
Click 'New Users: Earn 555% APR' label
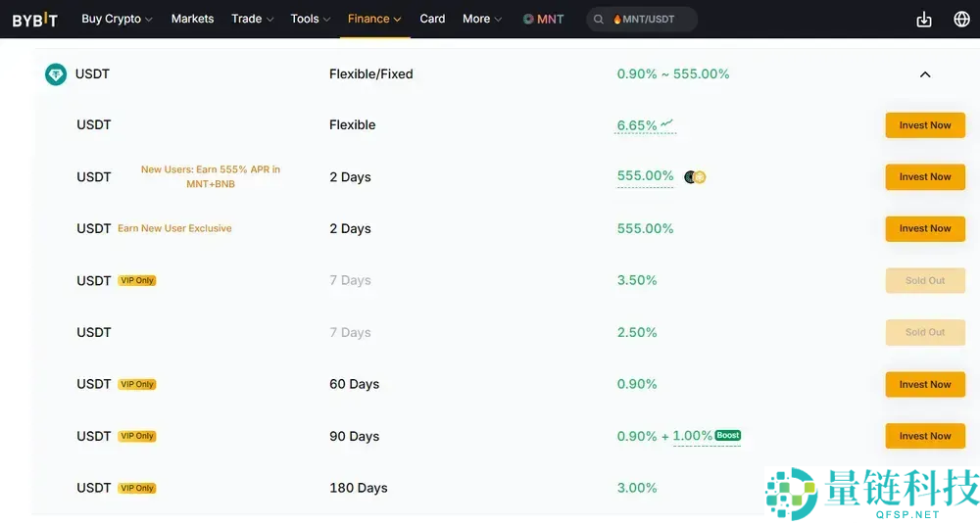[x=211, y=177]
